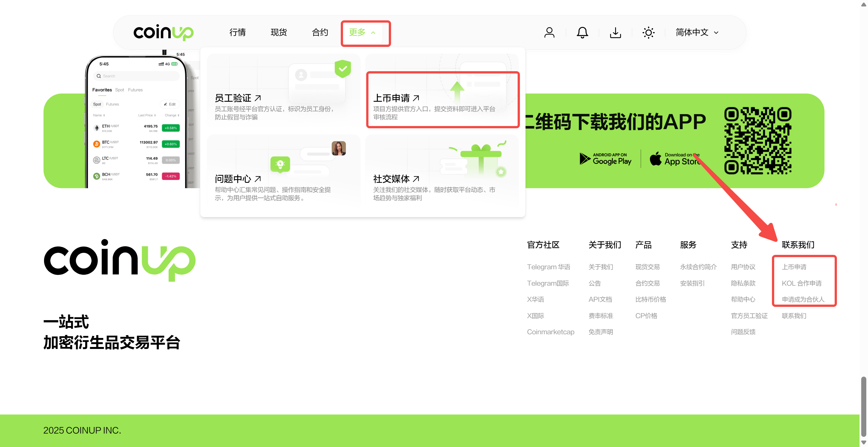The image size is (868, 447).
Task: Open Telegram国际 community link
Action: (x=548, y=283)
